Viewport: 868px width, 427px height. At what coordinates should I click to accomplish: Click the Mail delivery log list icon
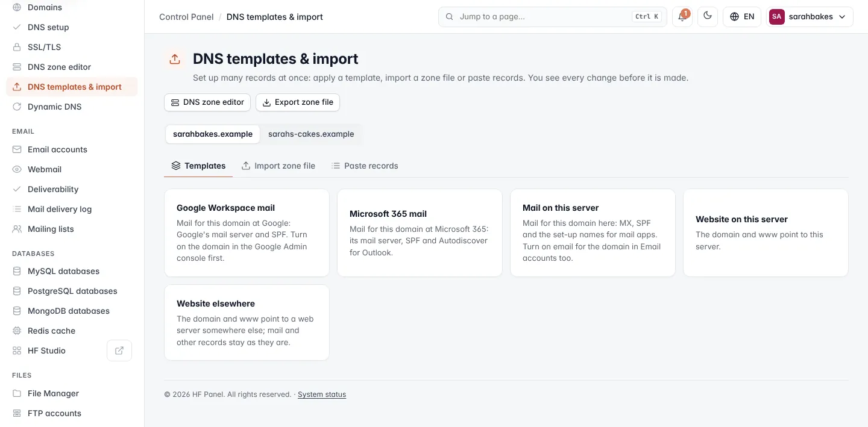tap(17, 209)
